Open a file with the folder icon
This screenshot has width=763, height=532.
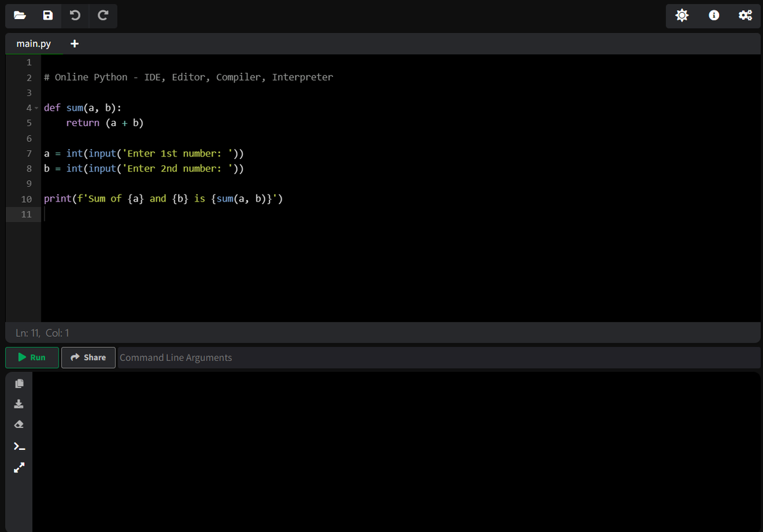coord(20,15)
